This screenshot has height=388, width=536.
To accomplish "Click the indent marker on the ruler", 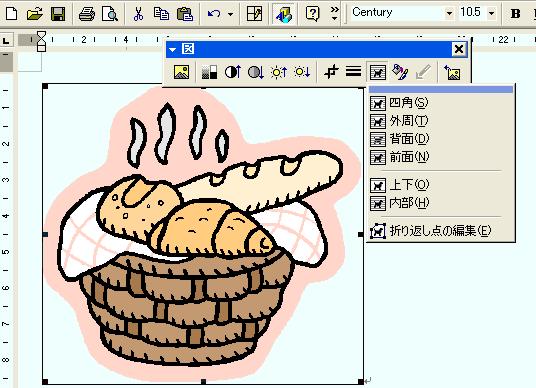I will [41, 41].
